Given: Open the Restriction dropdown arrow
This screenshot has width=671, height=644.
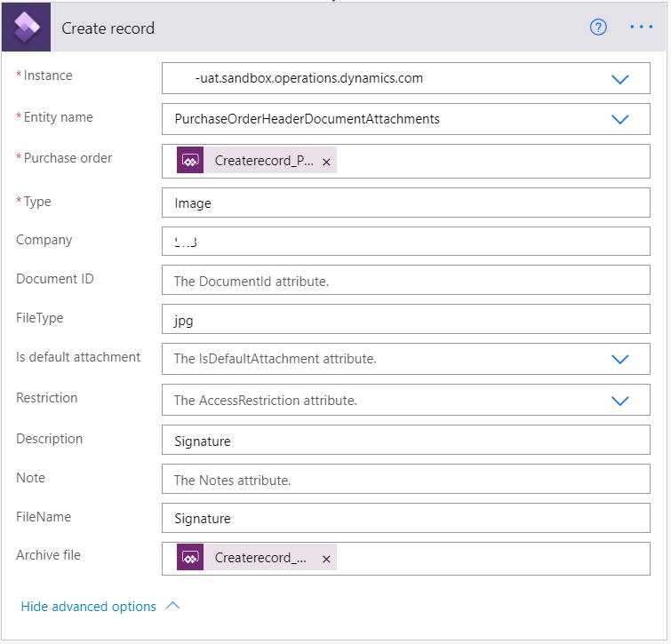Looking at the screenshot, I should click(619, 401).
